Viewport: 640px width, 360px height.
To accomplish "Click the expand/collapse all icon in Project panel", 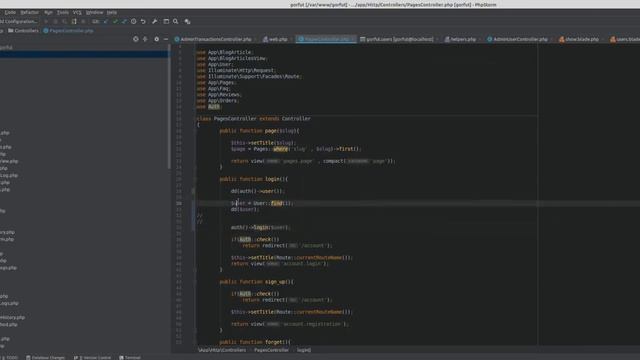I will [x=145, y=39].
